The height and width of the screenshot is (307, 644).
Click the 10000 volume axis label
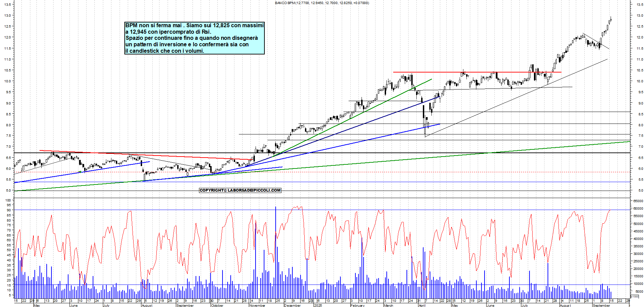click(638, 284)
